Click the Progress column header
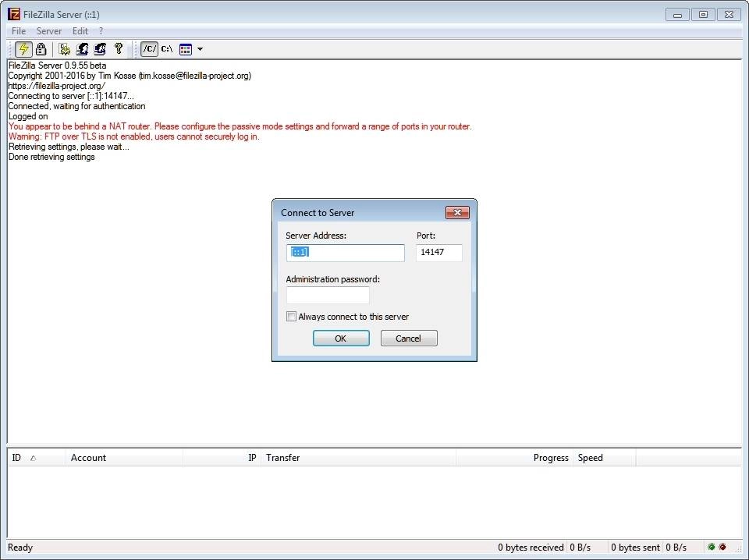Viewport: 749px width, 560px height. (514, 458)
